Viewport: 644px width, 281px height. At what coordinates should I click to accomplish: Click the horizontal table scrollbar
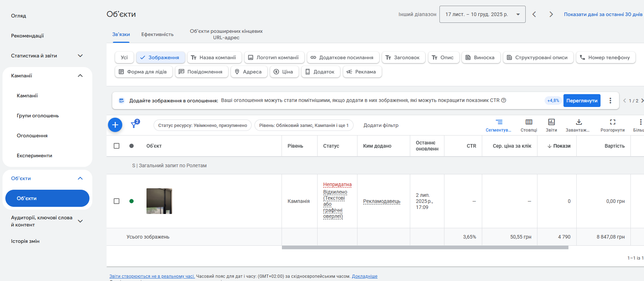[425, 247]
